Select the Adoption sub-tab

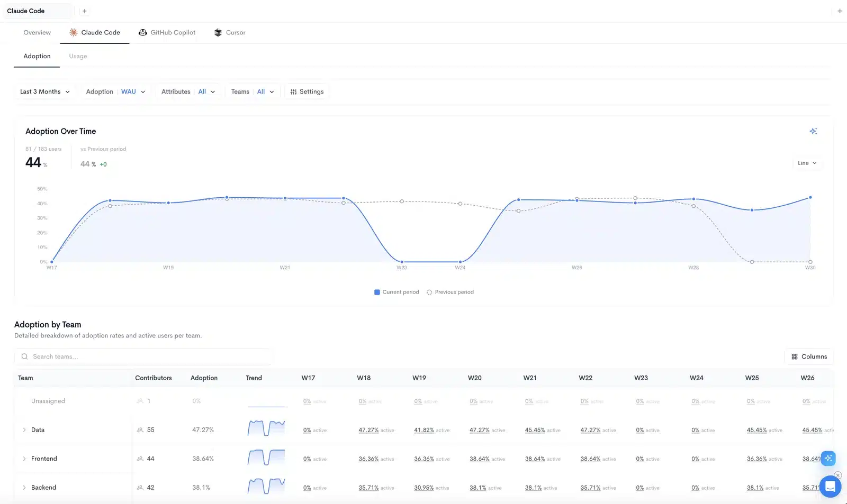tap(37, 56)
